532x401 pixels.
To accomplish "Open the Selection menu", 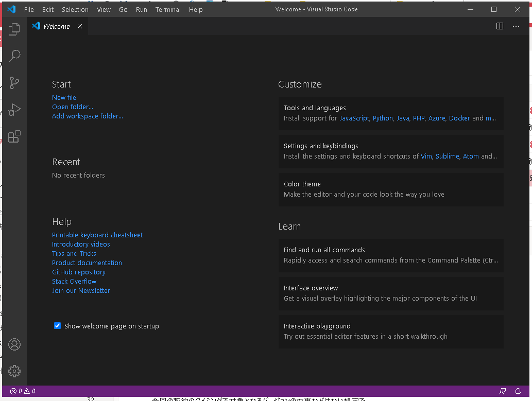I will click(x=75, y=9).
